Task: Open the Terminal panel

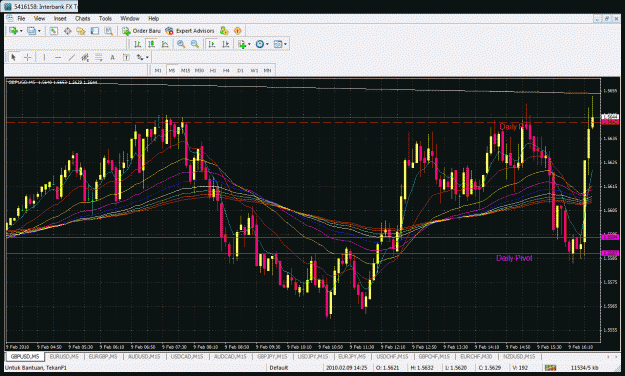Action: click(x=94, y=31)
